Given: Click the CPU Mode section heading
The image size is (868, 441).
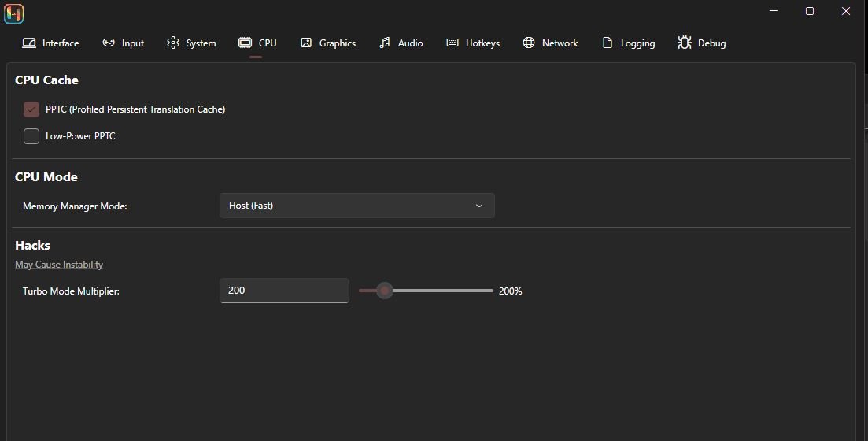Looking at the screenshot, I should [46, 176].
